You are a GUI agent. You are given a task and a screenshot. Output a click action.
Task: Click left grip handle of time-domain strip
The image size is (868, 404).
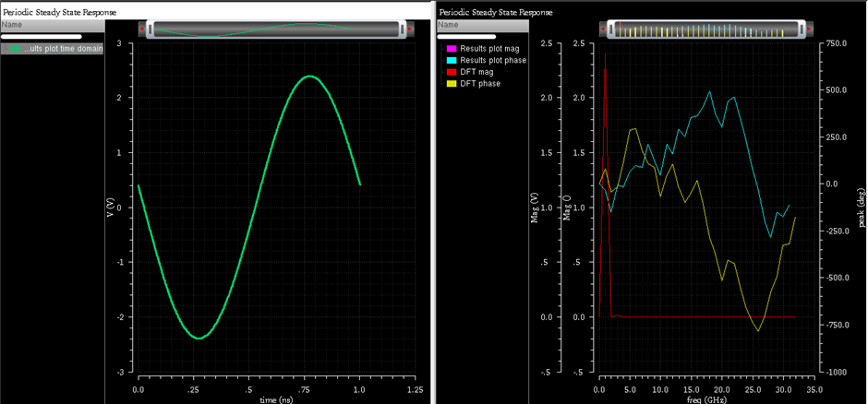[x=150, y=30]
